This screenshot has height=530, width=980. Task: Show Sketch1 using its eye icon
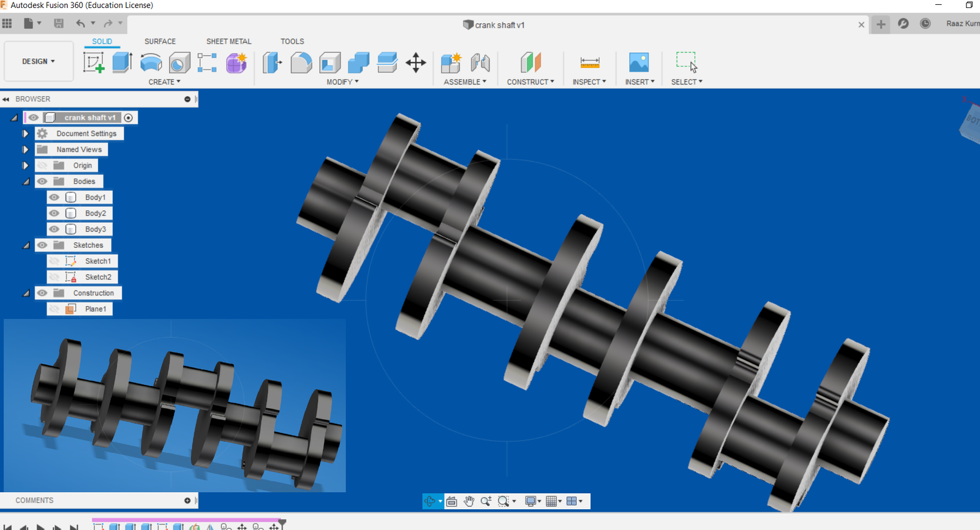coord(55,261)
